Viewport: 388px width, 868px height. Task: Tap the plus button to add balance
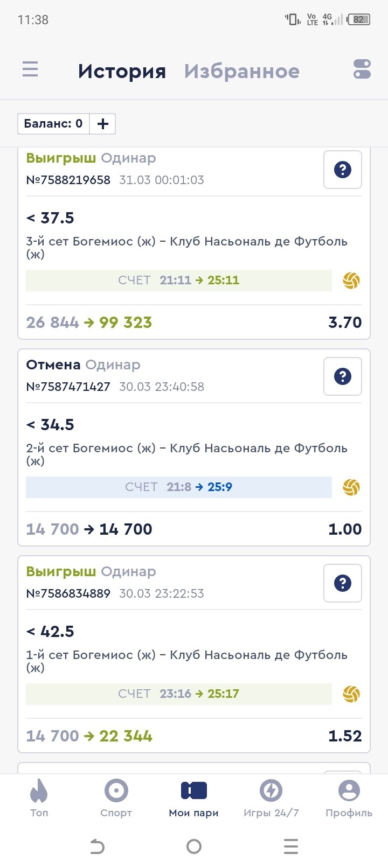tap(102, 124)
